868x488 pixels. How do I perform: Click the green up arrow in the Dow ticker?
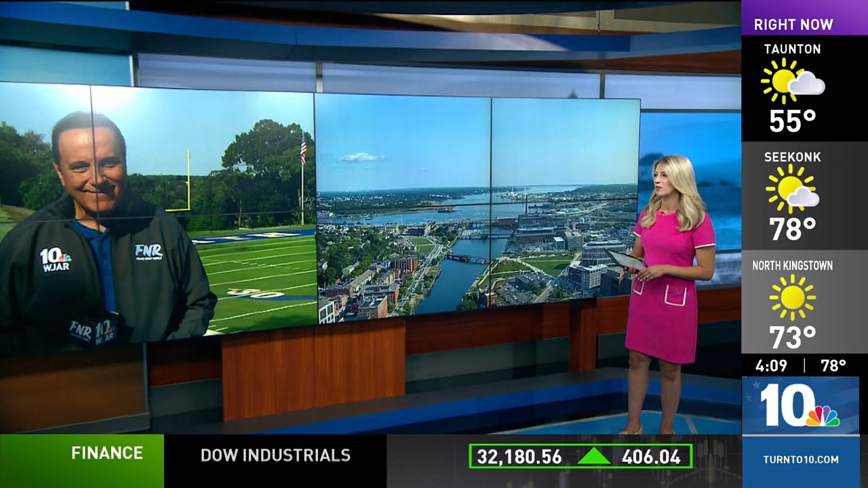pyautogui.click(x=593, y=456)
